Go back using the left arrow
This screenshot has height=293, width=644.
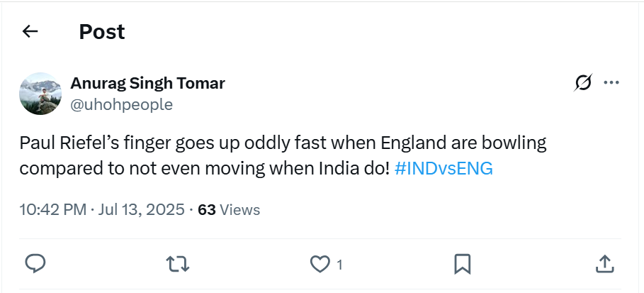pos(30,31)
